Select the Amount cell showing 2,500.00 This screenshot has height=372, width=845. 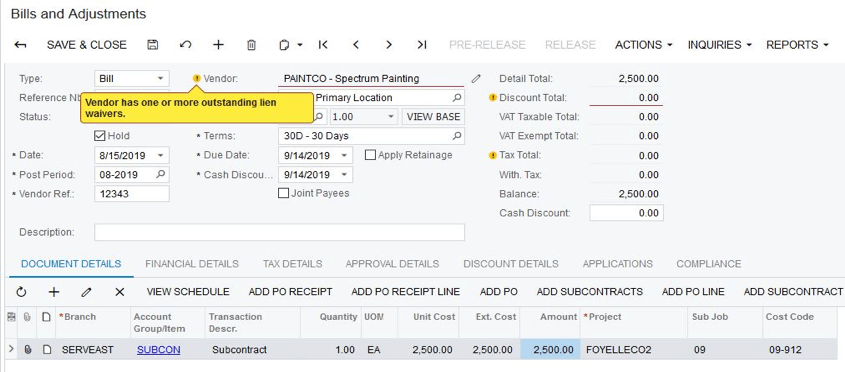point(550,350)
